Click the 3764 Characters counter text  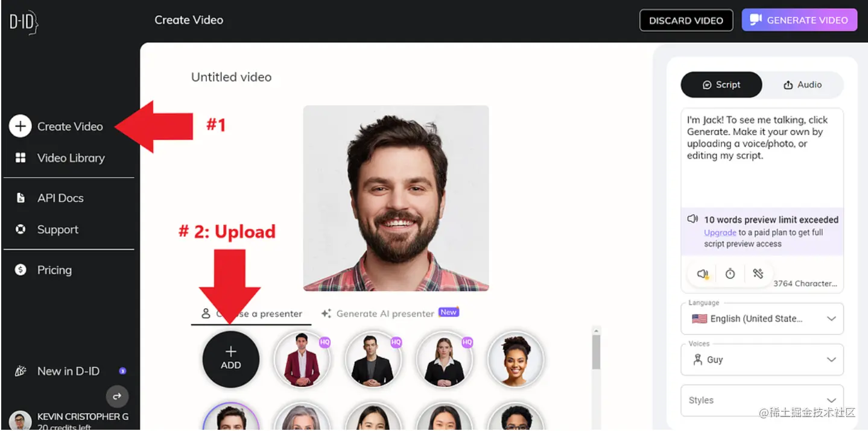pyautogui.click(x=805, y=283)
